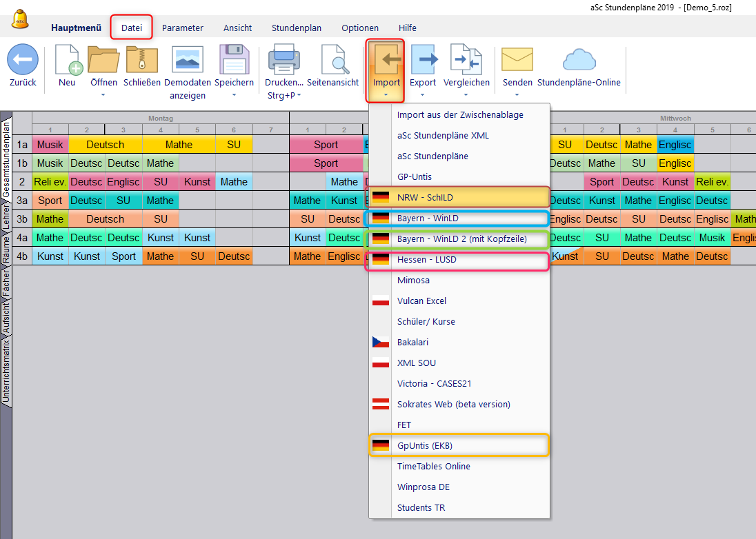The image size is (756, 539).
Task: Select GP-Untis import option
Action: point(459,176)
